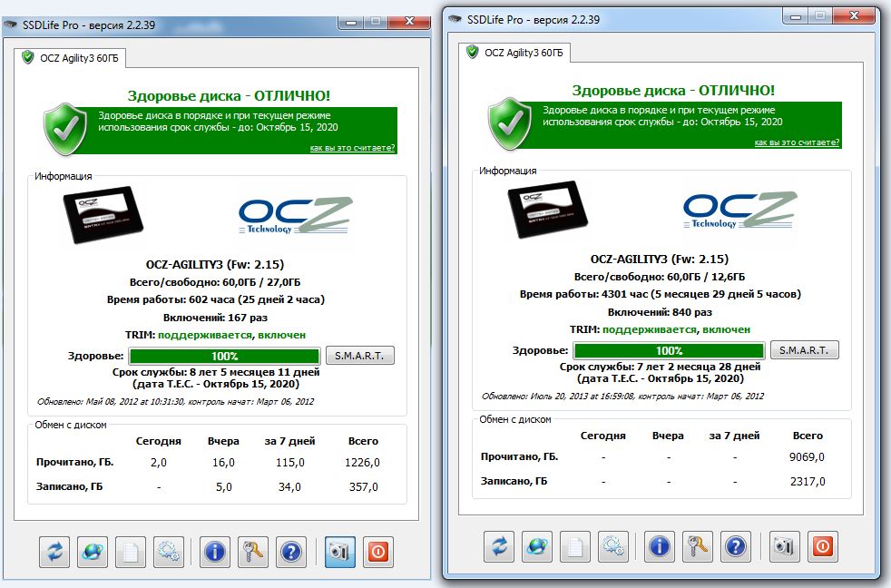Click the keys registration icon in right window
Screen dimensions: 891x588
[697, 546]
